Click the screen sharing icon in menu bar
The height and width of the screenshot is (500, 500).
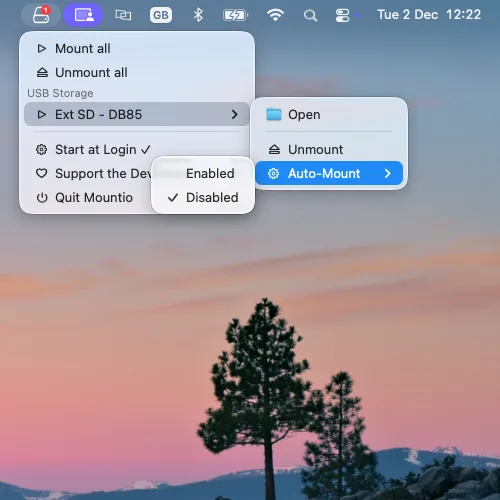(83, 15)
